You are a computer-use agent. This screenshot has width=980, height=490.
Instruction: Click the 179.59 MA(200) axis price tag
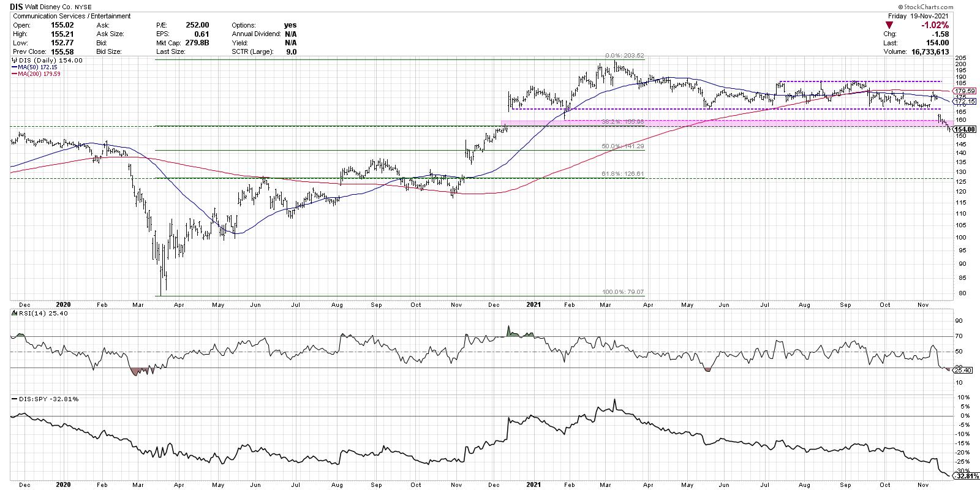click(x=964, y=91)
